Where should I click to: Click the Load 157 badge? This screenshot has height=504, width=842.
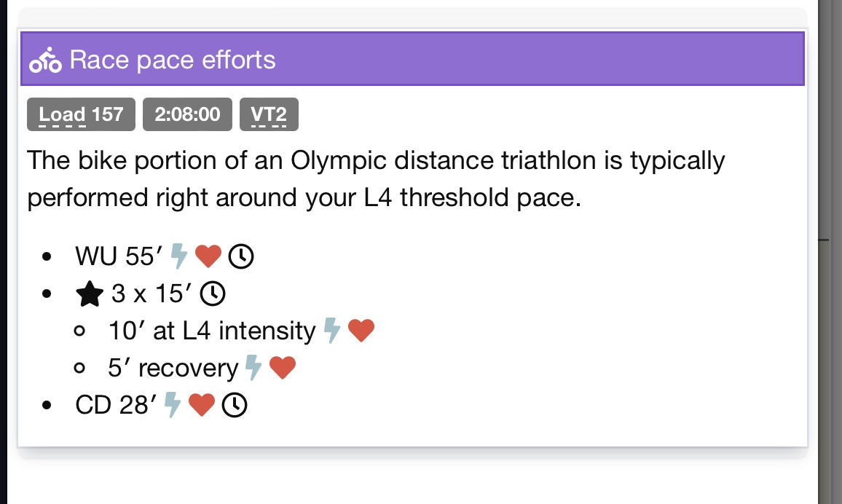click(81, 114)
